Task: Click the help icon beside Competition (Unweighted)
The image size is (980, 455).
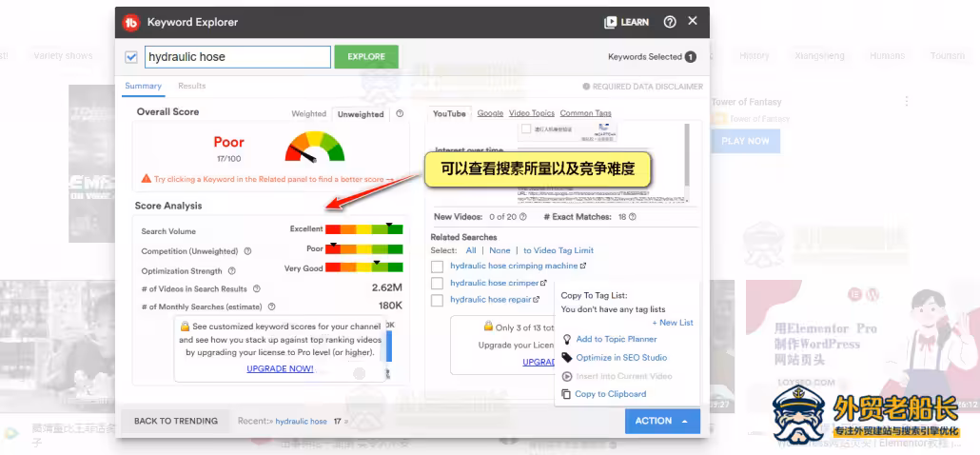Action: 247,251
